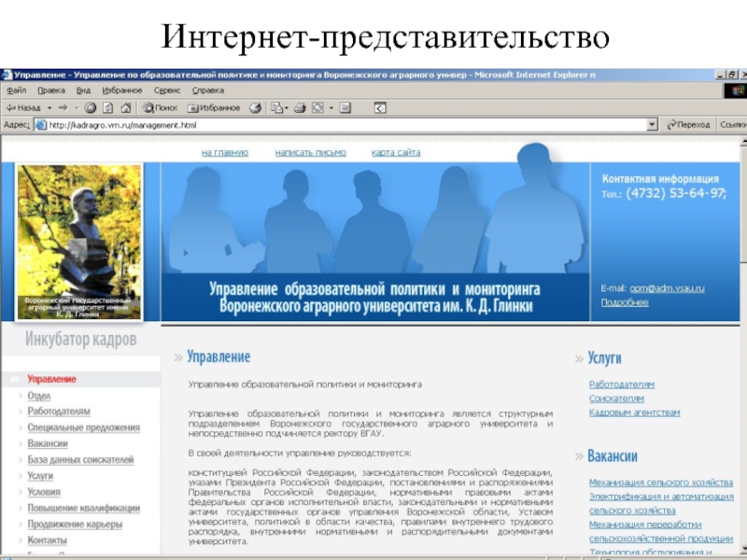Click the rightmost toolbar icon with arrow box
The image size is (747, 560).
click(x=380, y=108)
